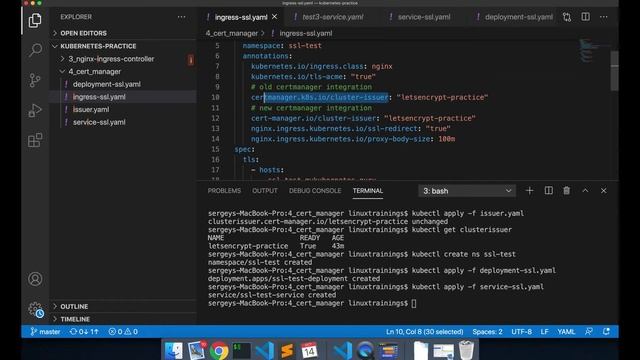
Task: Open the Problems panel tab
Action: pos(224,191)
